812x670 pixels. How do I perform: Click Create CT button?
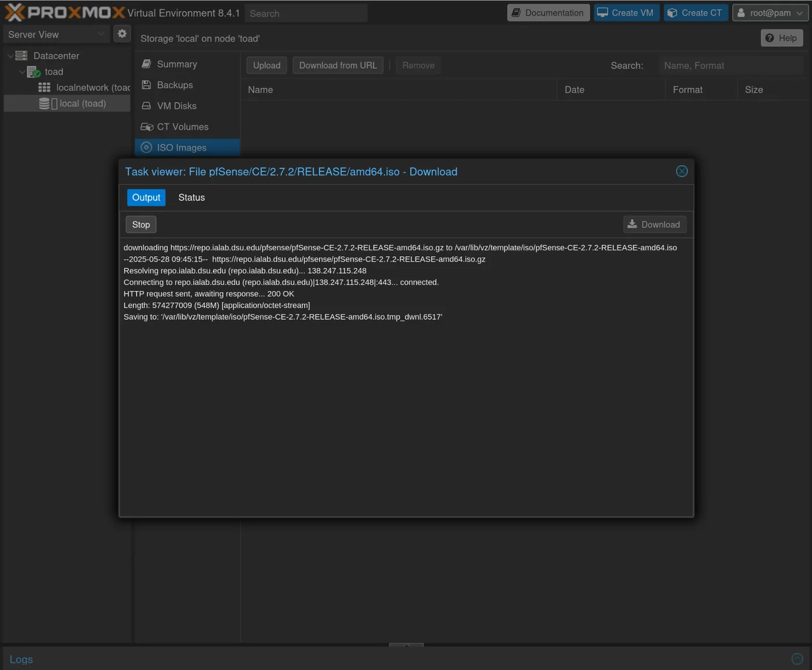[x=695, y=13]
